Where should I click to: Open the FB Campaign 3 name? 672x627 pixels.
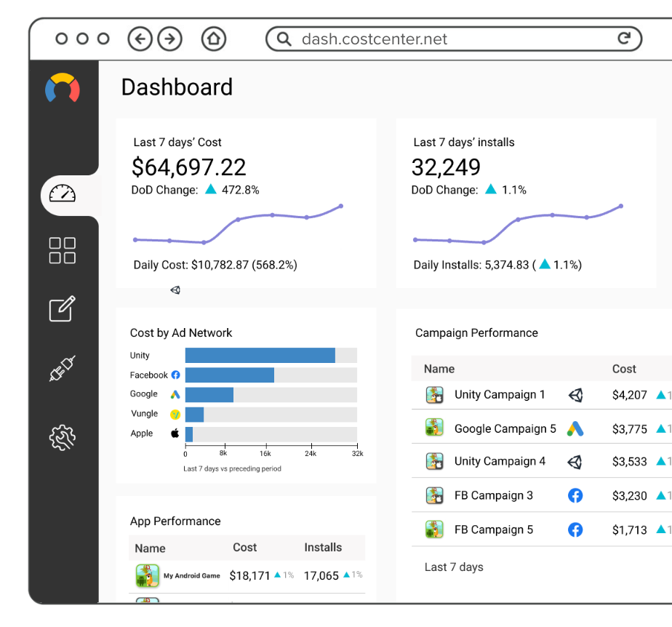[x=494, y=495]
